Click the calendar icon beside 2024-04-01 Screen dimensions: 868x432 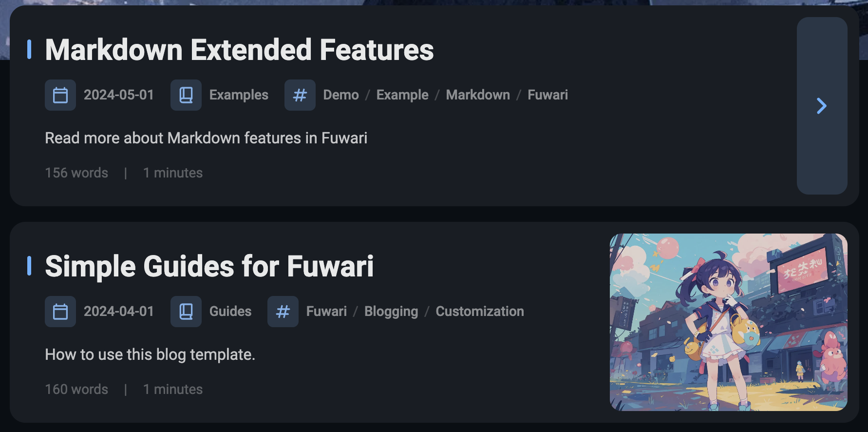(x=60, y=312)
